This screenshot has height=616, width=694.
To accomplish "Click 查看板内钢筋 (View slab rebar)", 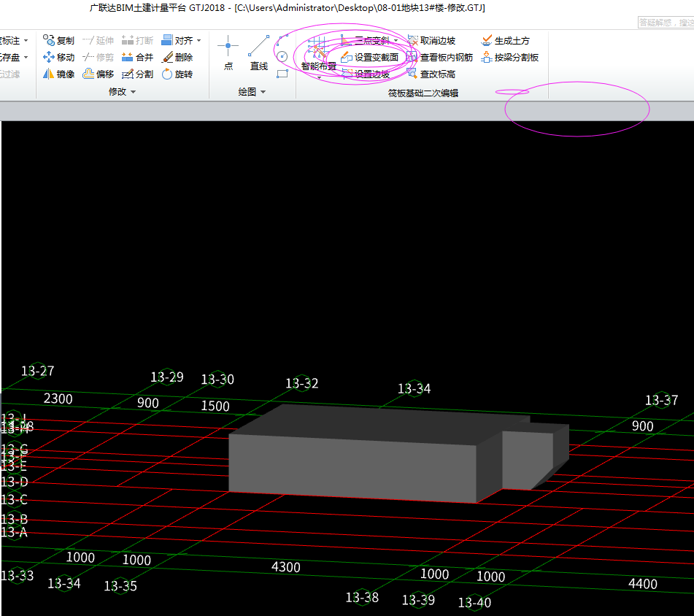I will 440,57.
